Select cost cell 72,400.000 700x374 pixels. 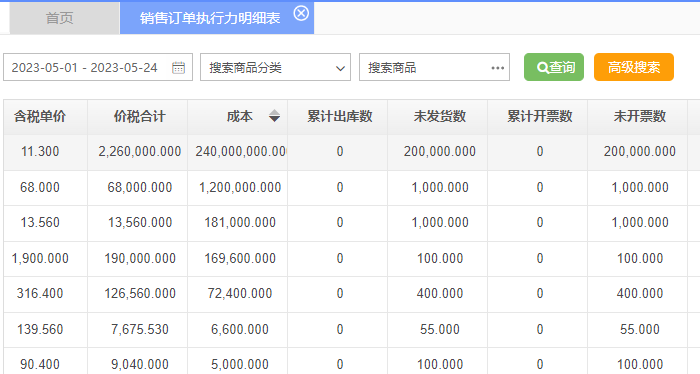coord(238,294)
